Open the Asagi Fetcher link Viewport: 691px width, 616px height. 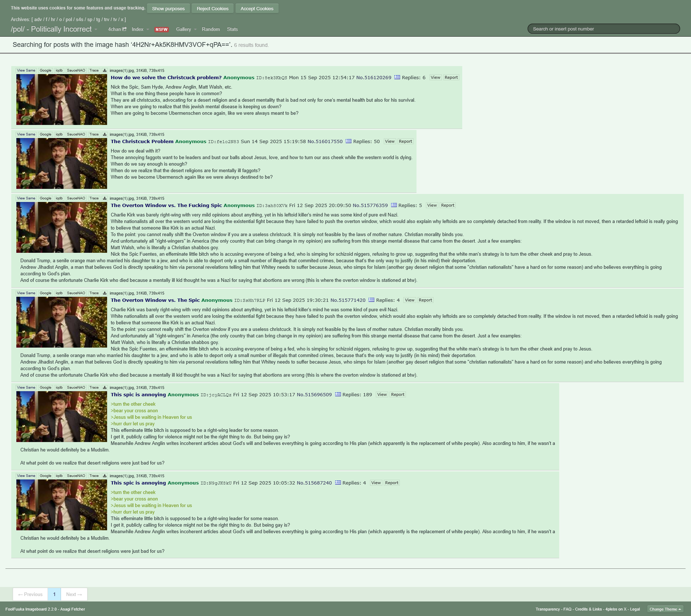73,609
